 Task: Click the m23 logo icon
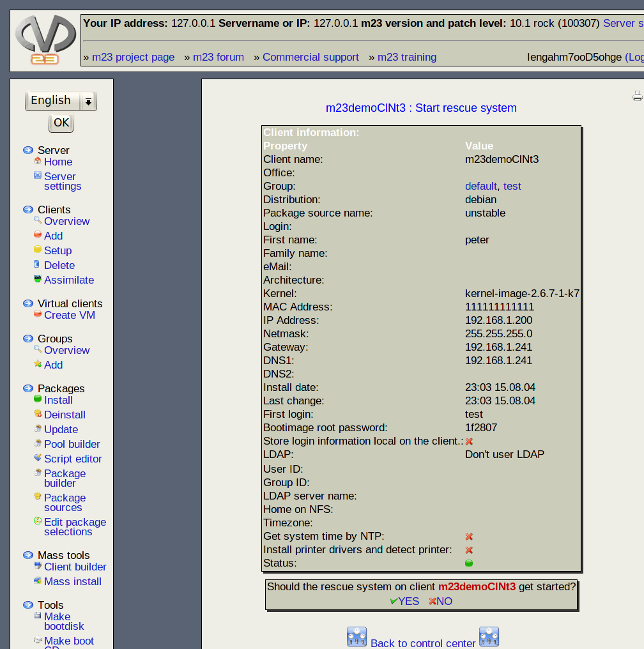45,40
